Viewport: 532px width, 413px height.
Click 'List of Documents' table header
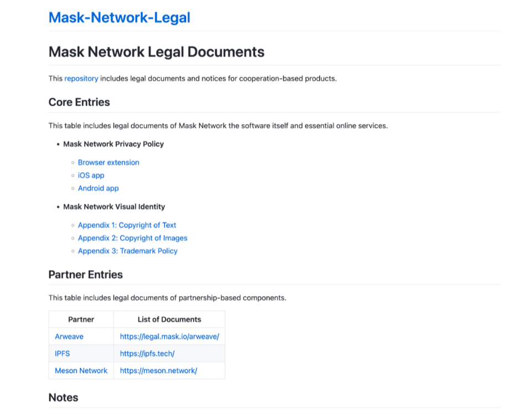(170, 319)
